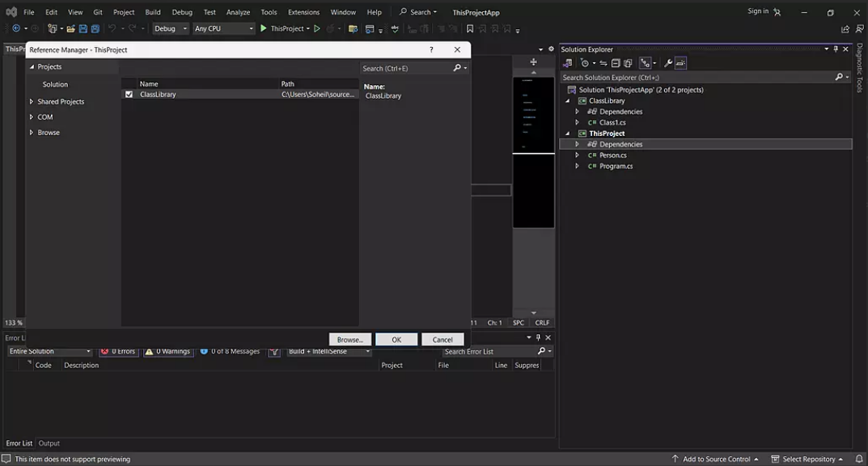Click the Live Share icon at top right
This screenshot has width=868, height=466.
(x=845, y=29)
